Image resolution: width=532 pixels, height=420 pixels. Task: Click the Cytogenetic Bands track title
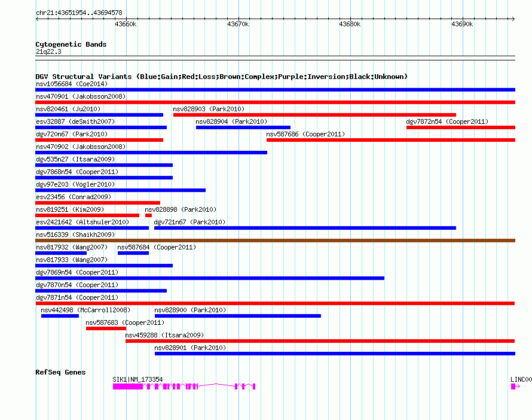[71, 44]
